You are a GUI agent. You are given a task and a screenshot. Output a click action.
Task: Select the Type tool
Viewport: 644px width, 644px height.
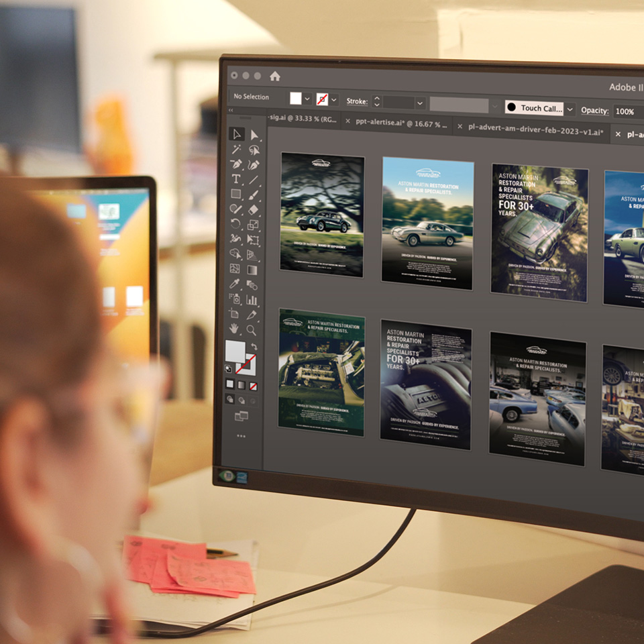[235, 178]
